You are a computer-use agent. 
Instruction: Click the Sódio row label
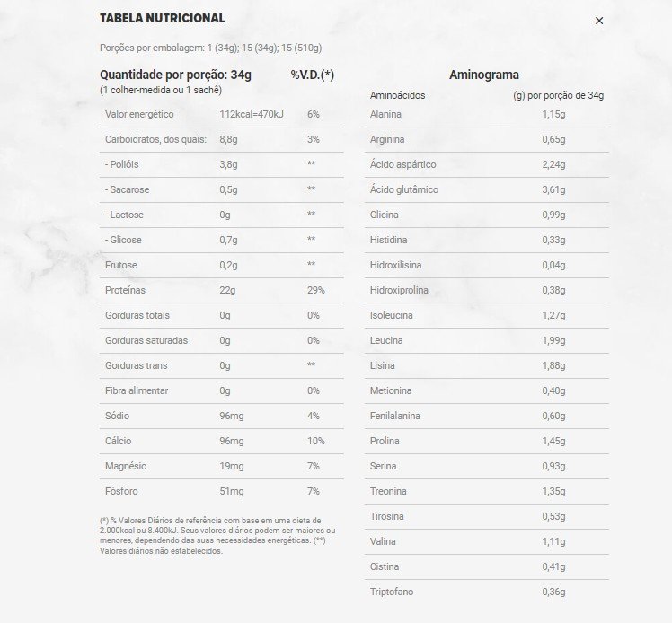[119, 416]
